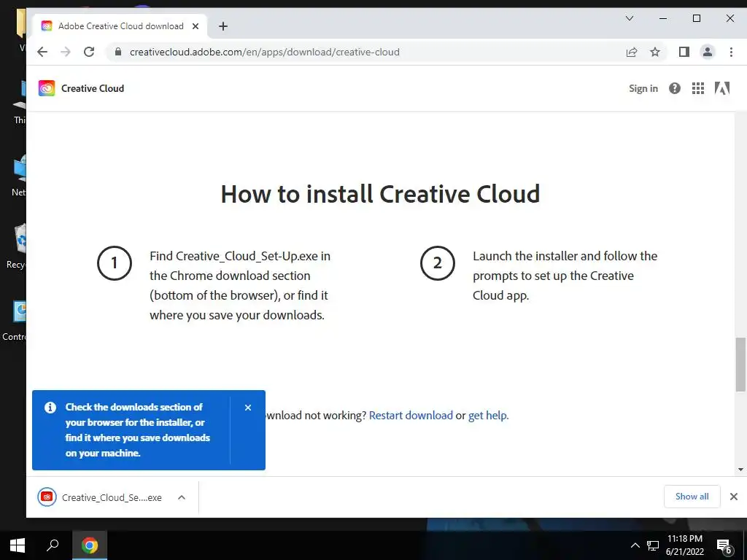The image size is (747, 560).
Task: Select the Control Panel desktop icon
Action: point(15,321)
